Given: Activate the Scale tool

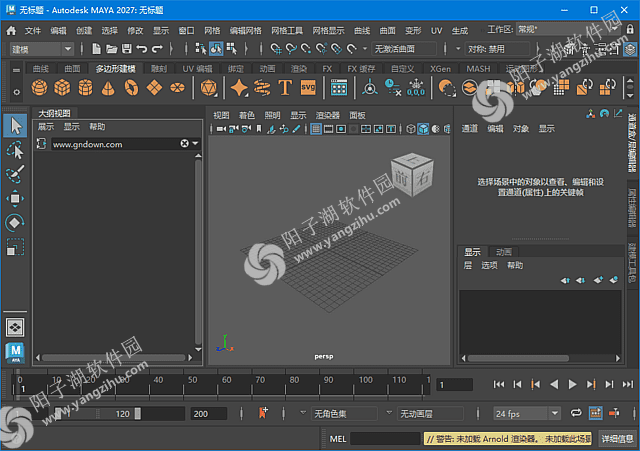Looking at the screenshot, I should pyautogui.click(x=16, y=247).
